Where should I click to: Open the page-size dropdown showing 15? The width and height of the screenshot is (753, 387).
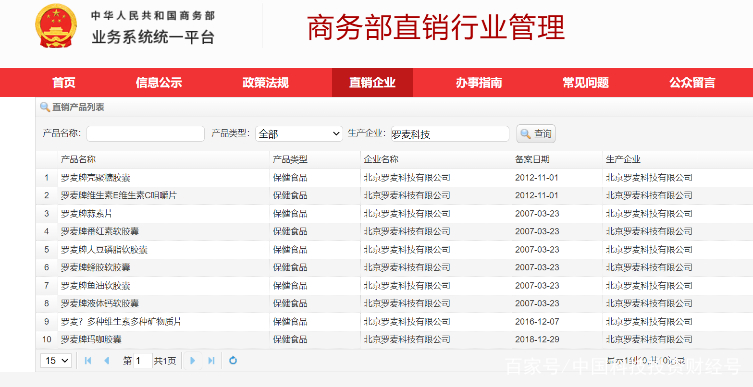56,361
